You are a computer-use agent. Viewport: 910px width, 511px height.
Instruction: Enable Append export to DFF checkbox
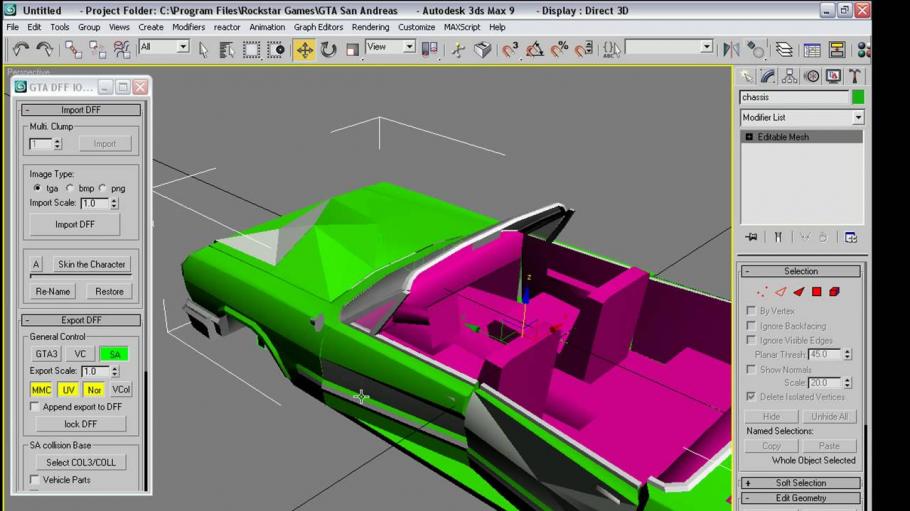pos(35,407)
